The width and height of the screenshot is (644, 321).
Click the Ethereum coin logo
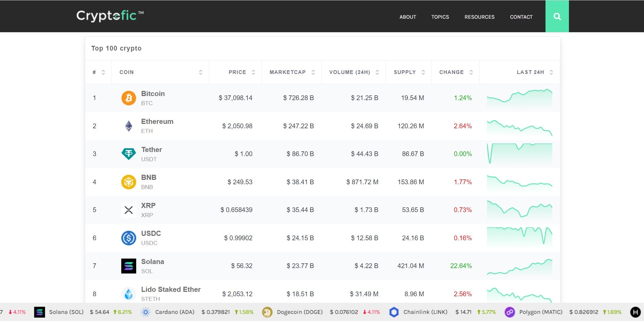click(129, 126)
